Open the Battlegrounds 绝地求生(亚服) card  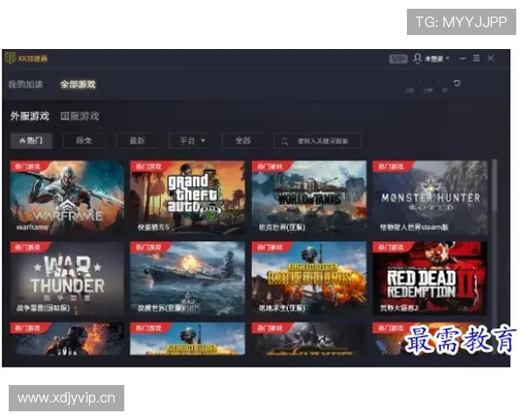tap(309, 278)
